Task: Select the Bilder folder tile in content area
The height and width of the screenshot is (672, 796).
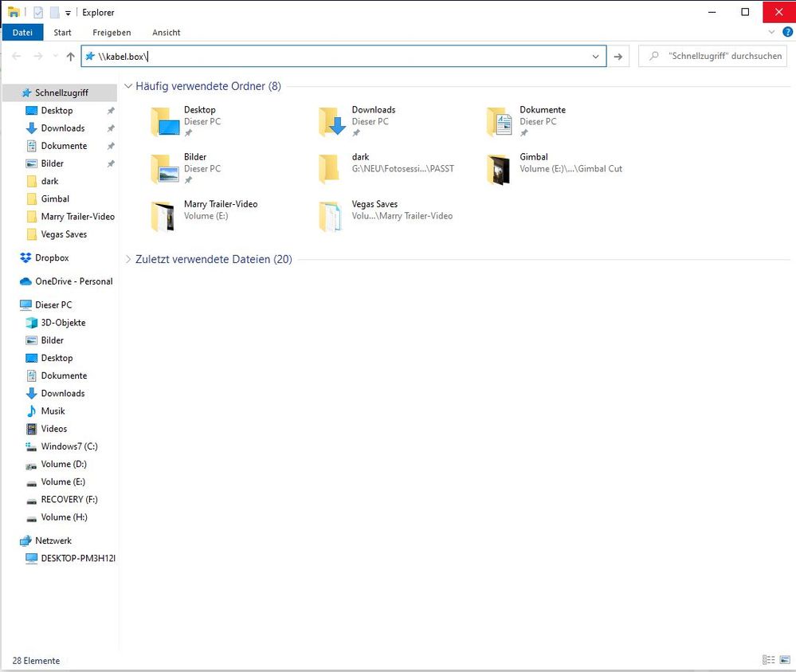Action: click(186, 169)
